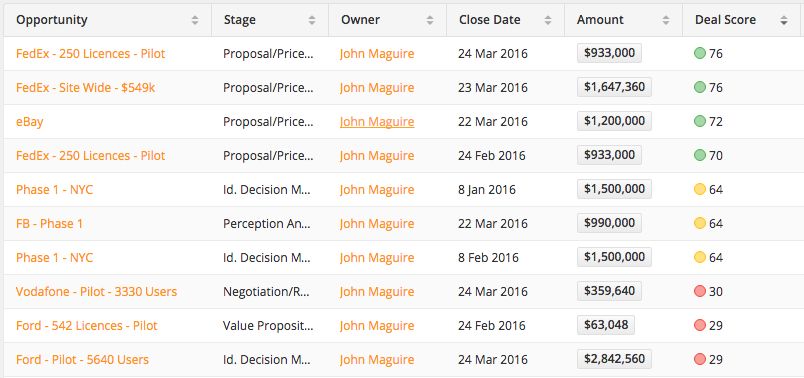Click the Stage column sort arrows
The image size is (804, 378).
click(x=312, y=21)
